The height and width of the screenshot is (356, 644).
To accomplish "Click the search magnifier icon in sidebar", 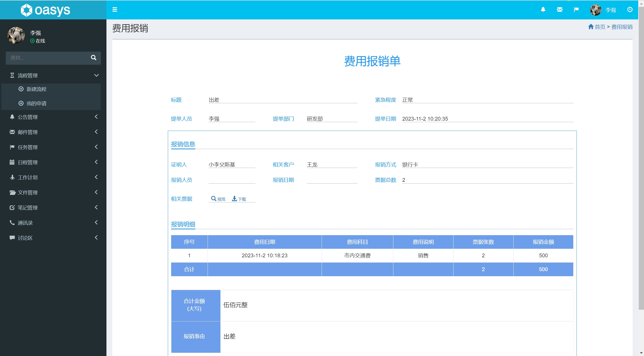I will click(93, 58).
